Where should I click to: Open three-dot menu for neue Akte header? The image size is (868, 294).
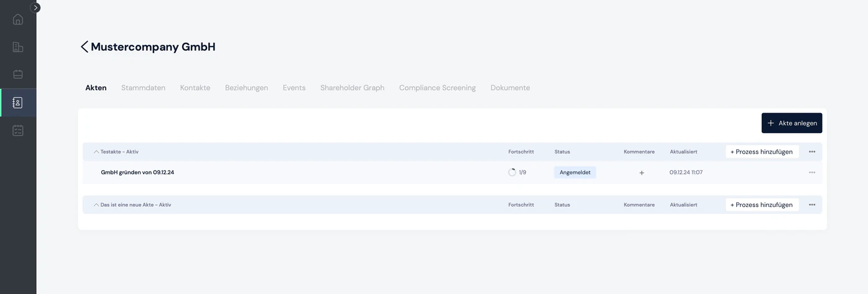[812, 204]
